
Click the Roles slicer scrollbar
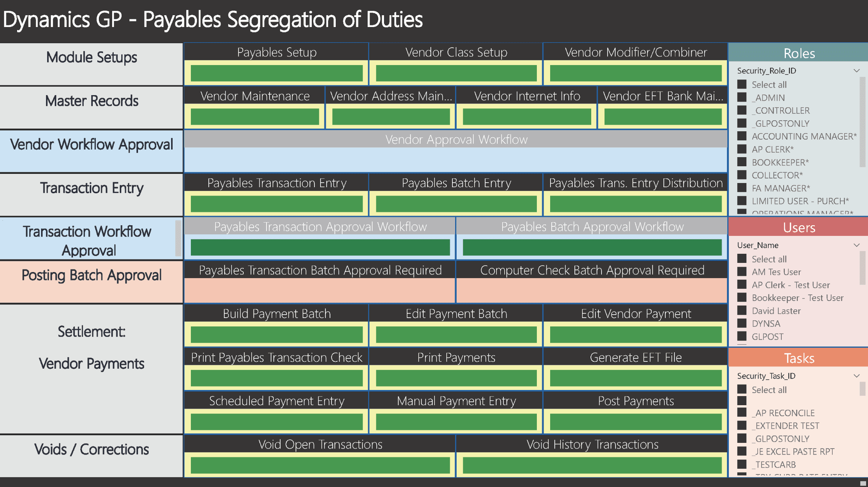click(x=862, y=122)
